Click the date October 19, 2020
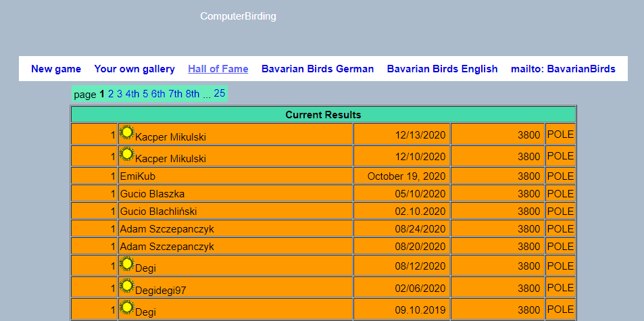The height and width of the screenshot is (321, 644). (x=407, y=176)
